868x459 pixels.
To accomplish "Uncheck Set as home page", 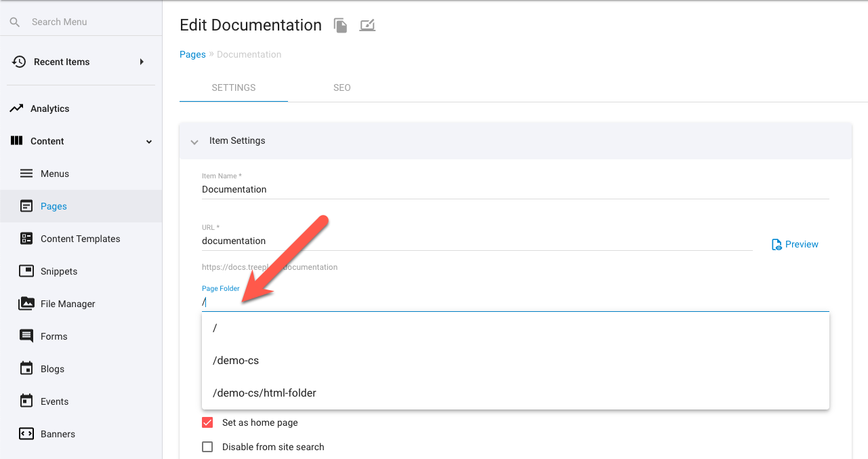I will 207,422.
